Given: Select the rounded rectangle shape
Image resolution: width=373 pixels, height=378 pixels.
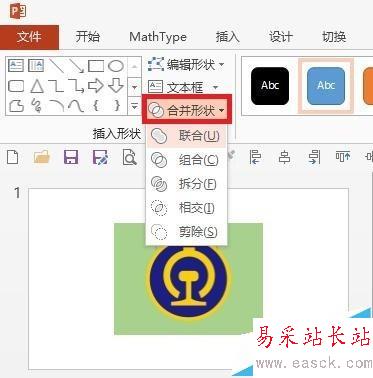Looking at the screenshot, I should pyautogui.click(x=16, y=86).
